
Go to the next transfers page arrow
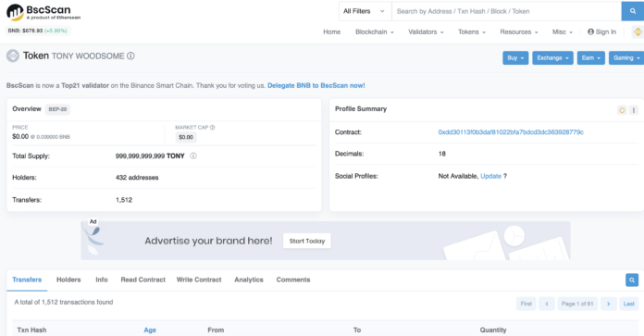click(x=608, y=304)
